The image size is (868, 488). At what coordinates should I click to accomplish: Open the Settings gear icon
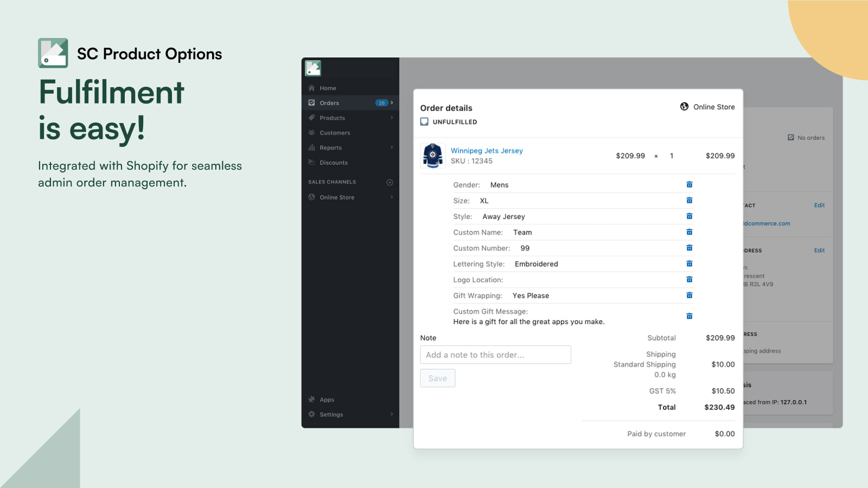[311, 414]
